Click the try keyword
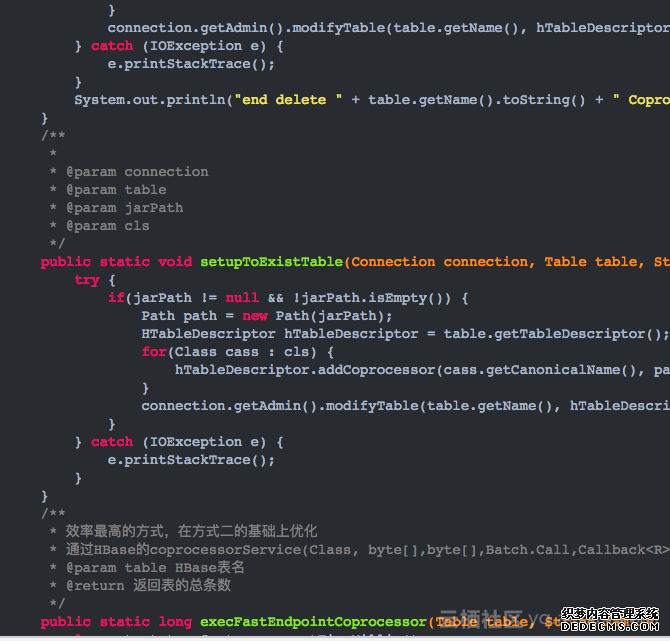This screenshot has width=670, height=641. 87,280
